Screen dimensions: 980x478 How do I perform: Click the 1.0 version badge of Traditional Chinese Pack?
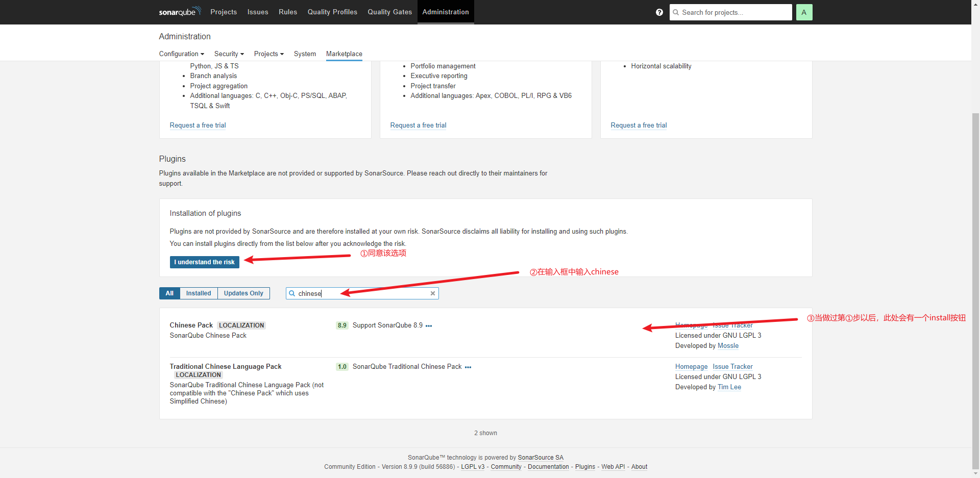coord(342,367)
